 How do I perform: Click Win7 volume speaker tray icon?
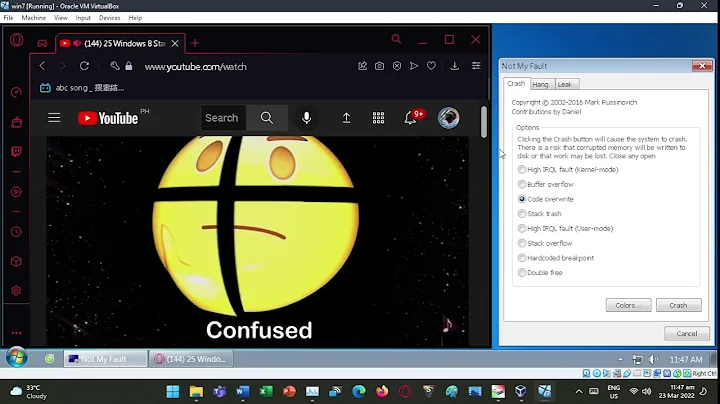coord(653,359)
